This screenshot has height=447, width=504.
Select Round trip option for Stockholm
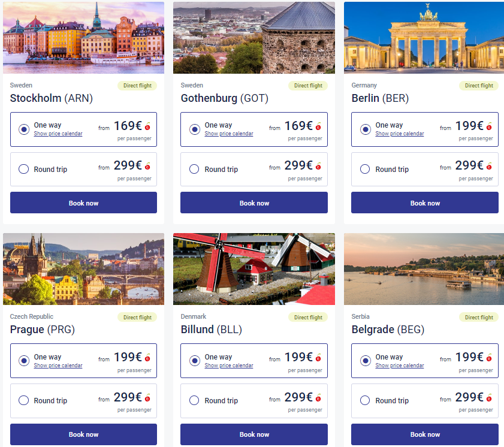(24, 169)
